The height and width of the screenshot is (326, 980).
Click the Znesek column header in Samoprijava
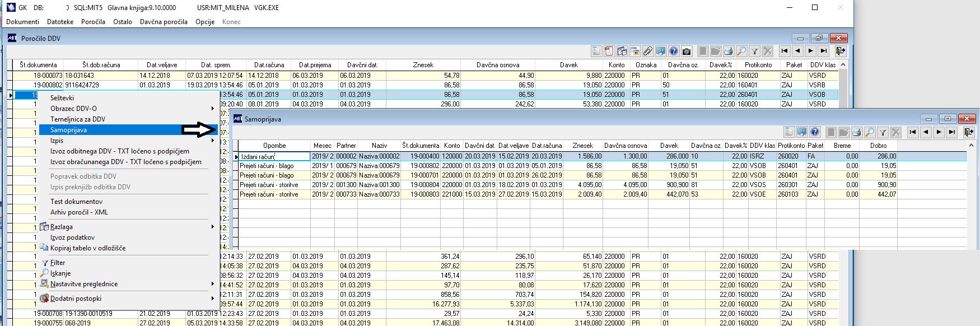582,146
